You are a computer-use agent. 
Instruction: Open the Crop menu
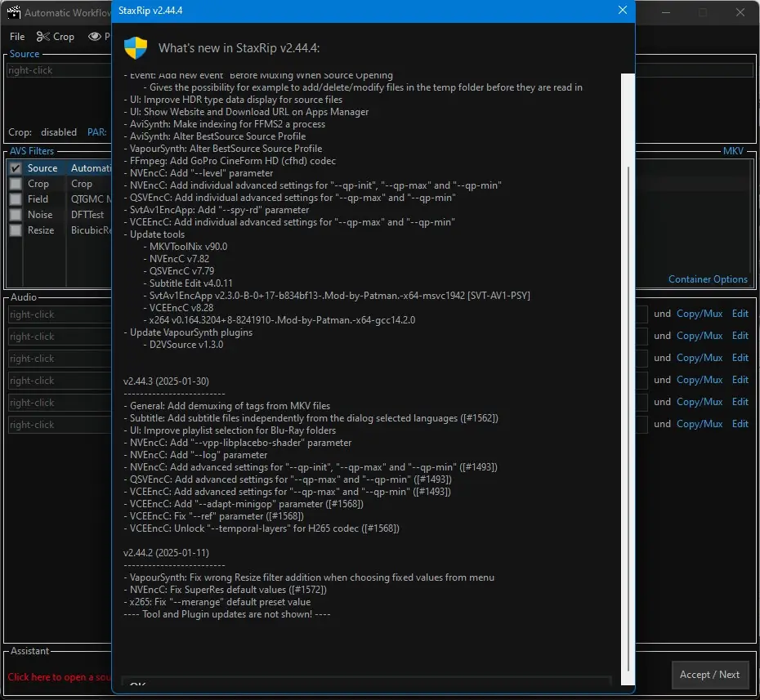tap(64, 36)
